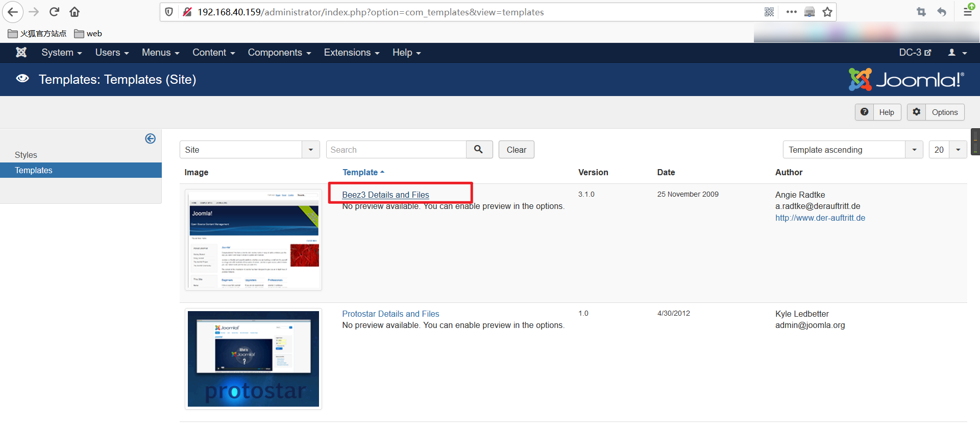This screenshot has width=980, height=423.
Task: Open the user account menu icon
Action: (958, 53)
